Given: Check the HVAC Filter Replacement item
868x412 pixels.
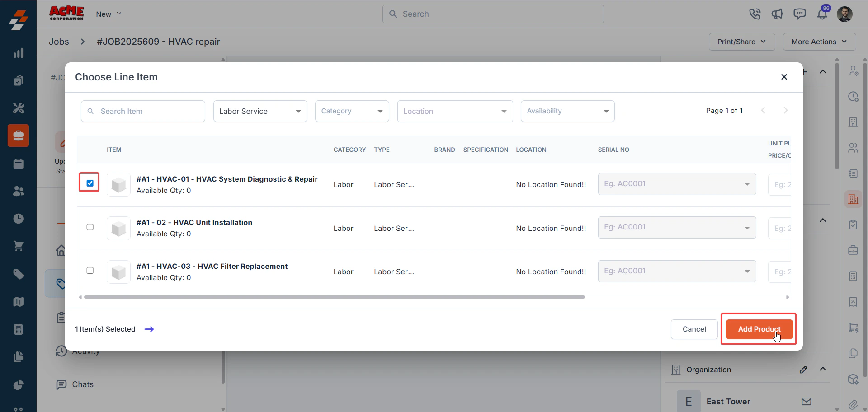Looking at the screenshot, I should click(x=90, y=270).
